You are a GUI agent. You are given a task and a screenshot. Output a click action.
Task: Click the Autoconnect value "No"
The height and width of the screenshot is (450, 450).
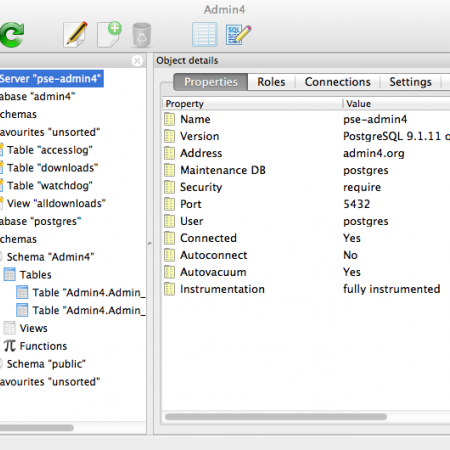[x=350, y=255]
